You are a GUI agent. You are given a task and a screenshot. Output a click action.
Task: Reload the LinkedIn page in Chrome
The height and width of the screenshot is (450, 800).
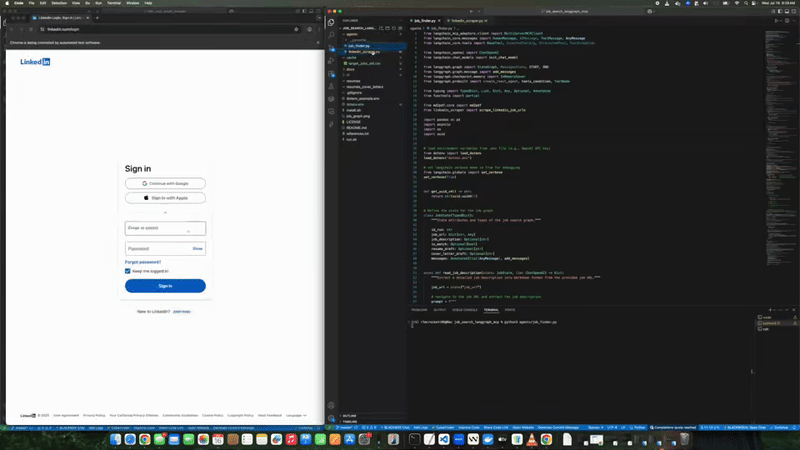31,30
